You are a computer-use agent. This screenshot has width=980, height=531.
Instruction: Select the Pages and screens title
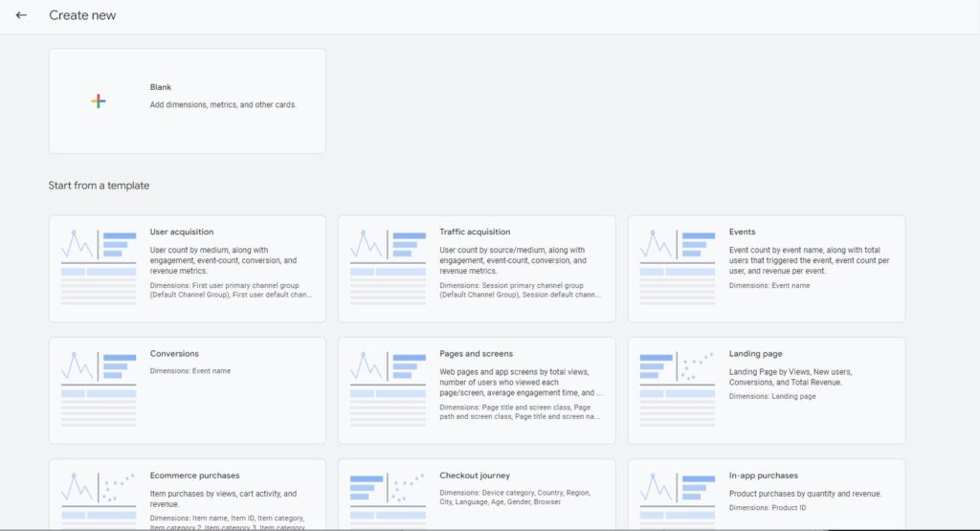coord(476,354)
